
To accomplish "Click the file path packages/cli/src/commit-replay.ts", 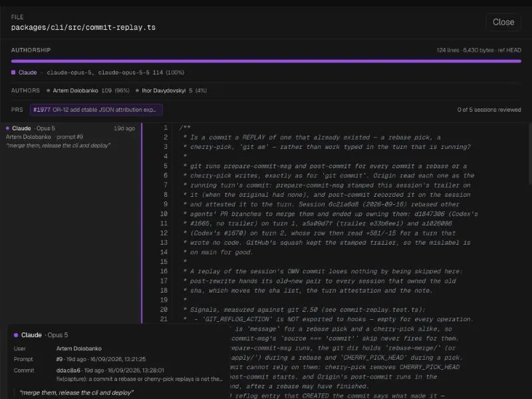I will (x=83, y=27).
